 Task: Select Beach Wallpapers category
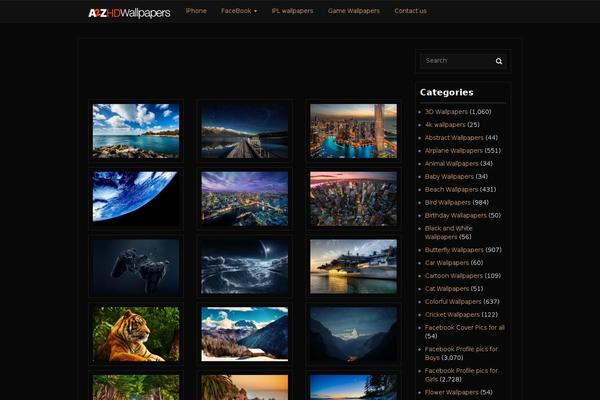pyautogui.click(x=452, y=190)
